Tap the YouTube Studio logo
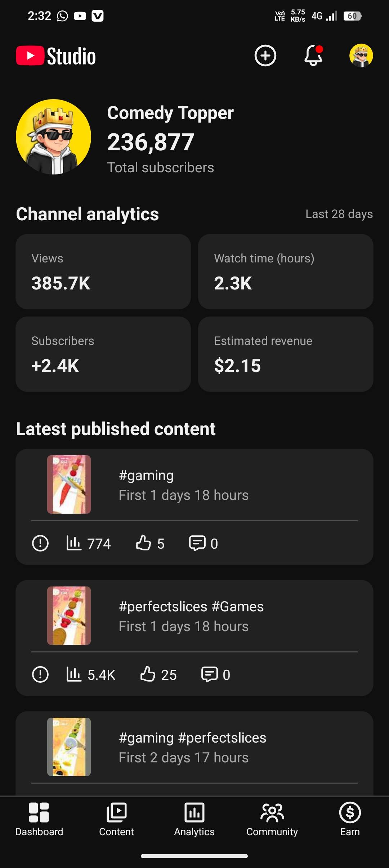The height and width of the screenshot is (868, 389). 56,56
